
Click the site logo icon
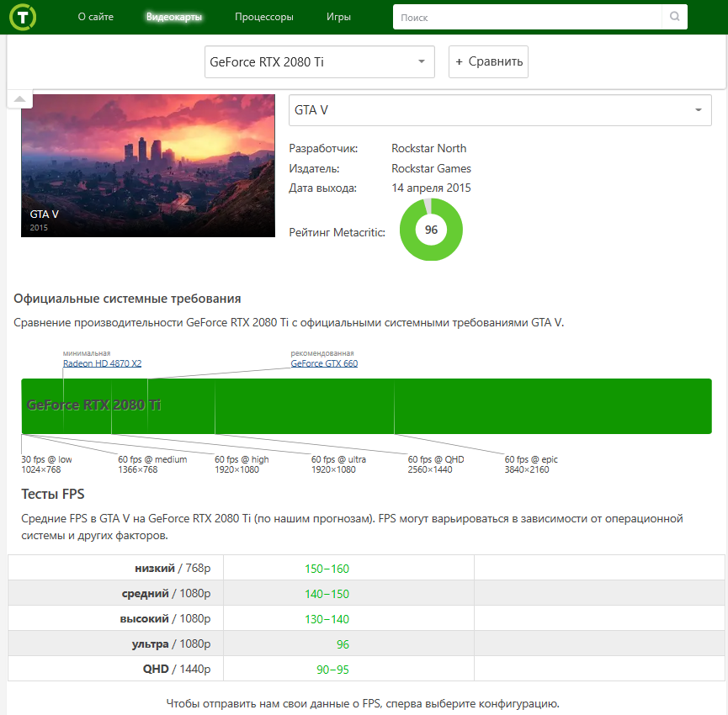(x=23, y=17)
